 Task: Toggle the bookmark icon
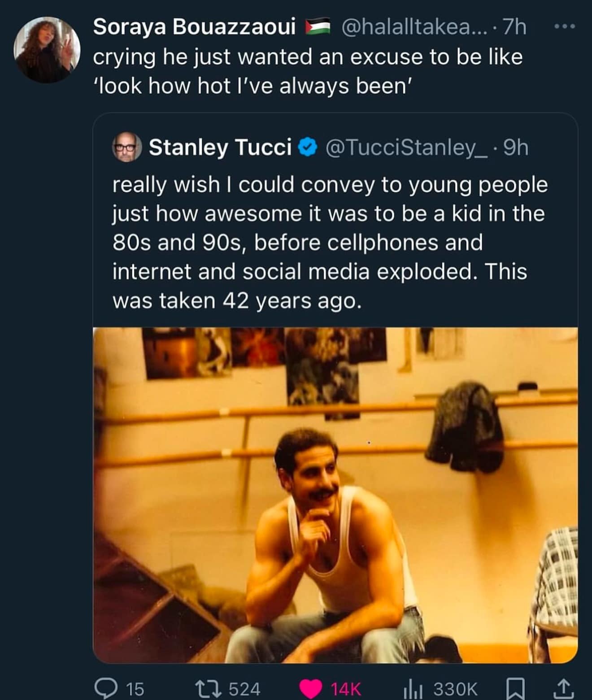tap(515, 688)
